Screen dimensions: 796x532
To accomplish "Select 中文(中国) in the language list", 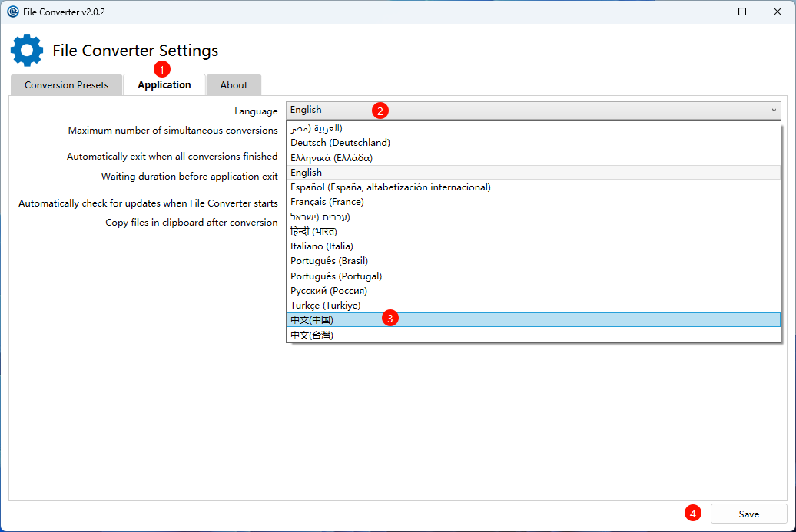I will pos(533,320).
